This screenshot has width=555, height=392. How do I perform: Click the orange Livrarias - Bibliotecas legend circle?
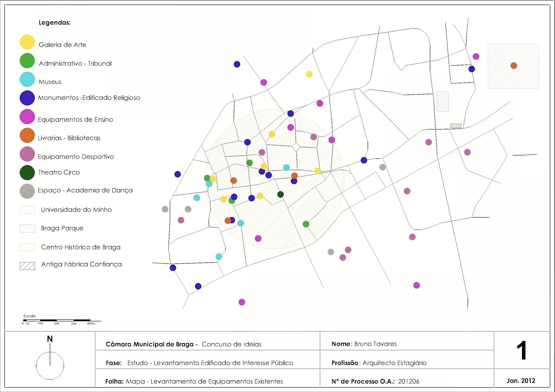pos(27,135)
